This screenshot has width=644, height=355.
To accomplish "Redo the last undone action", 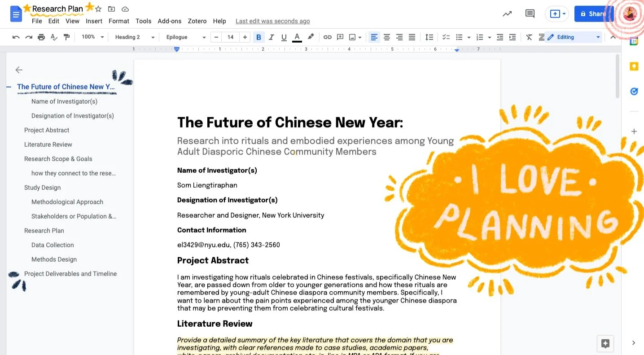I will tap(29, 37).
